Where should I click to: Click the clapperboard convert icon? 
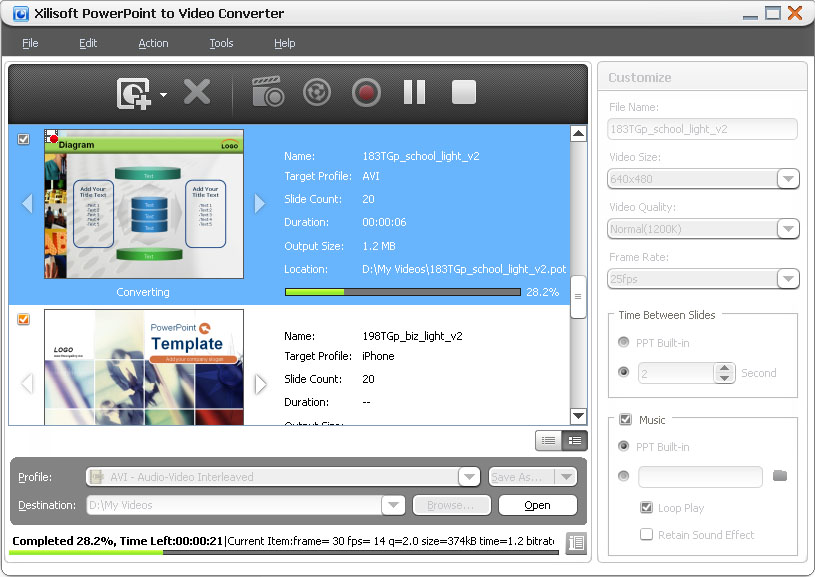pos(267,93)
